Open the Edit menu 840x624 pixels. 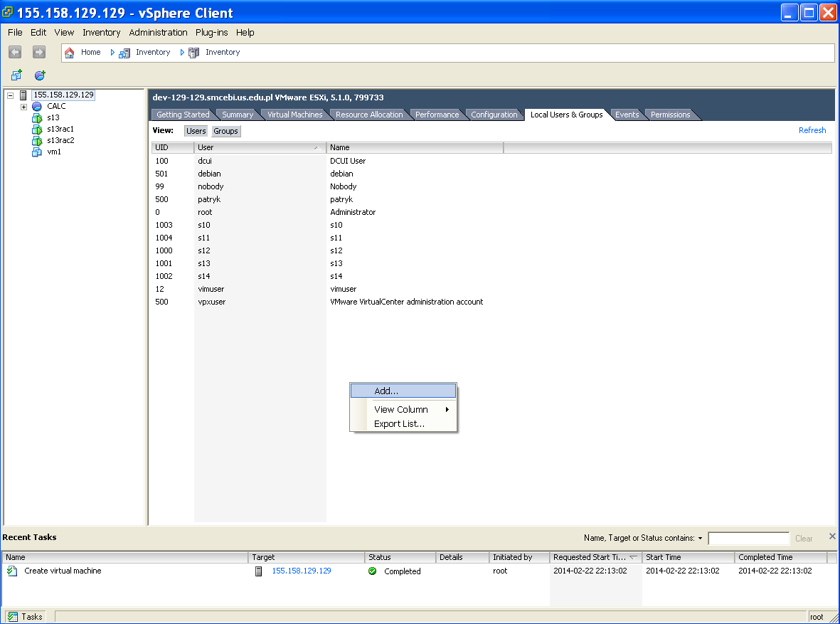pos(38,33)
